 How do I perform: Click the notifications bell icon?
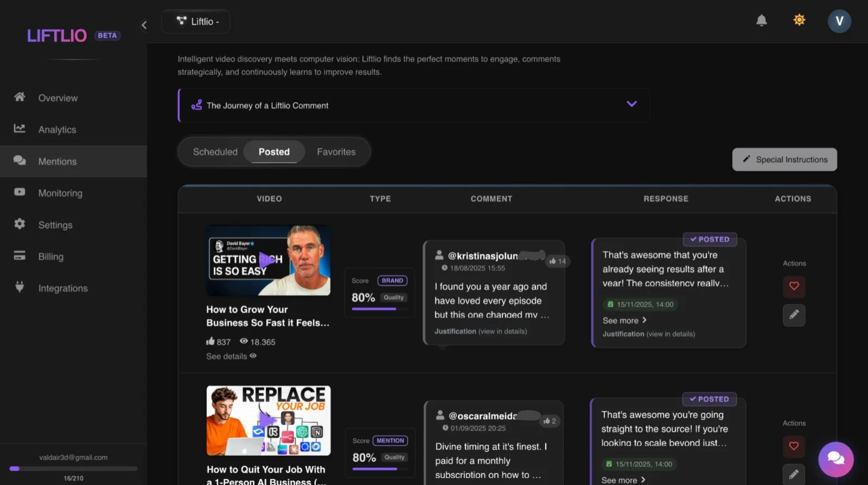click(761, 21)
